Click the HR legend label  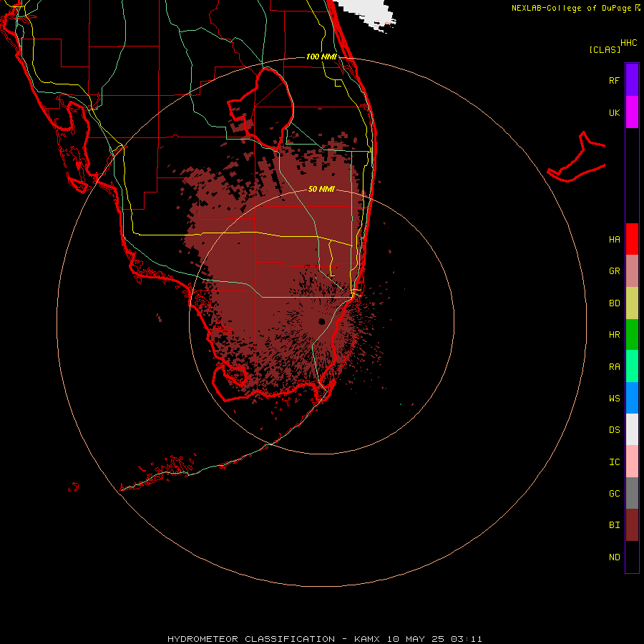(x=614, y=335)
